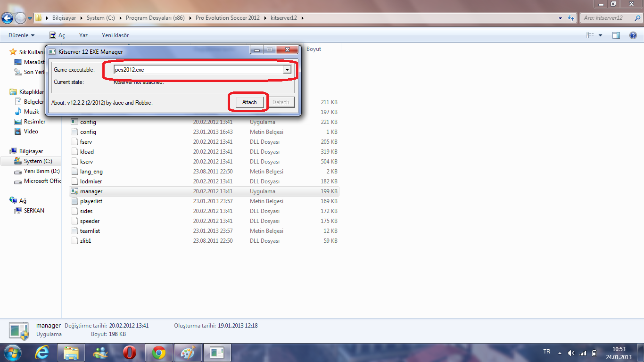Select the lang_eng text file icon
The height and width of the screenshot is (362, 644).
74,172
